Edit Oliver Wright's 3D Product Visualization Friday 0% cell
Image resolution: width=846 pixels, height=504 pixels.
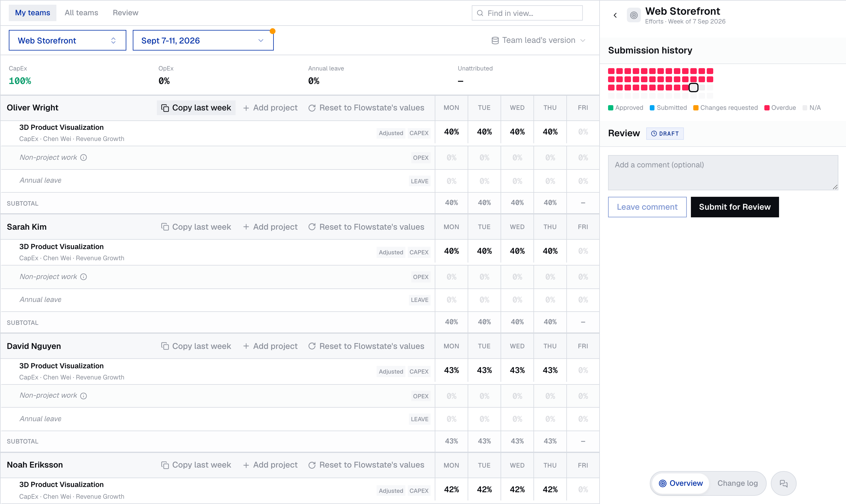(x=583, y=132)
